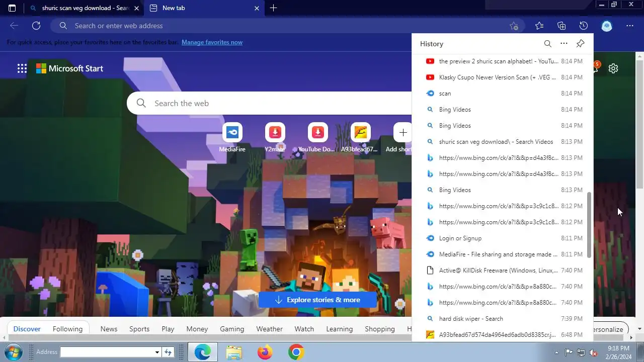Open a new tab with plus button

(x=273, y=8)
